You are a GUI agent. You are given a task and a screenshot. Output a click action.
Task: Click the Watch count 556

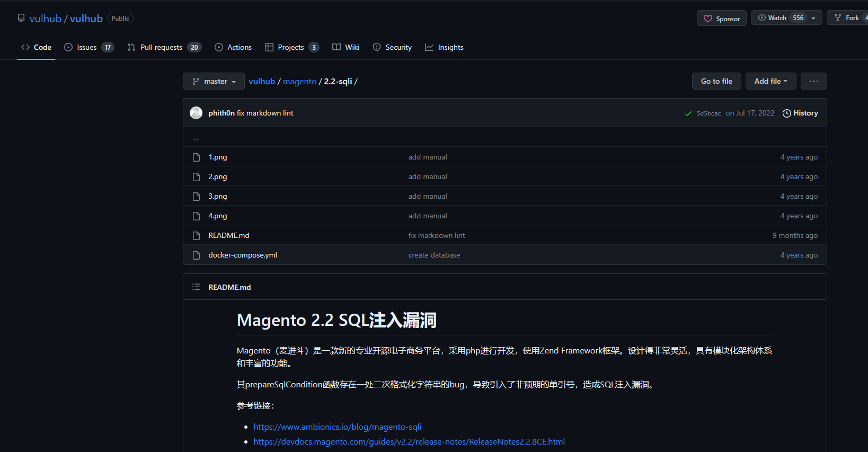798,18
